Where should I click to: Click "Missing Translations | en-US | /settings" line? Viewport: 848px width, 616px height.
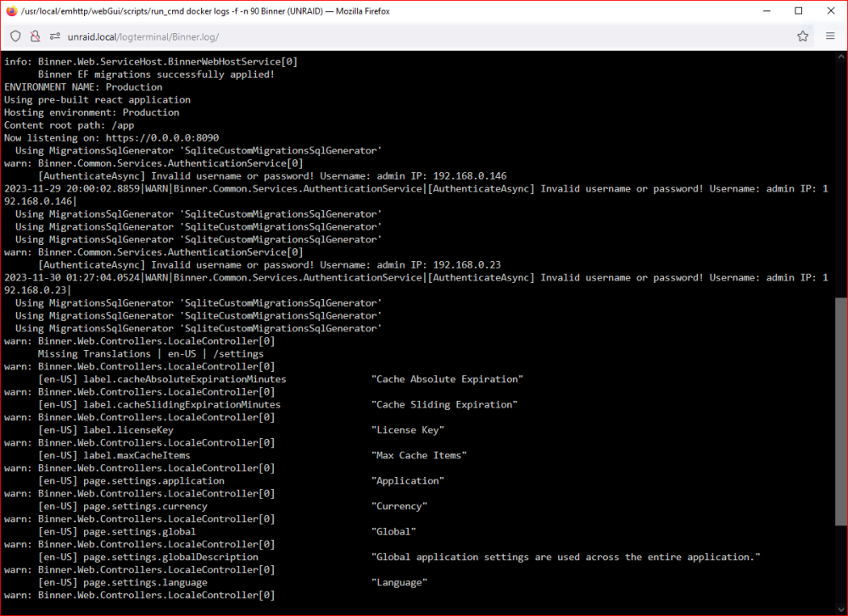click(x=150, y=354)
